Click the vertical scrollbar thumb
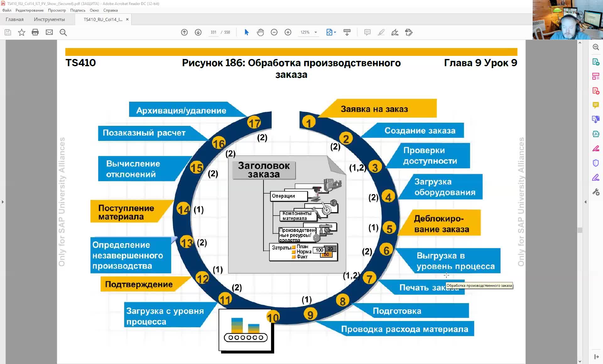 click(580, 230)
